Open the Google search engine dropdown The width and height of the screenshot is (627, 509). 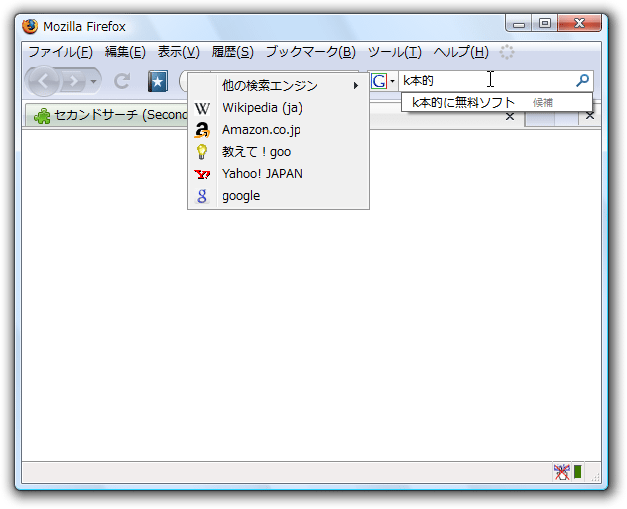click(x=383, y=81)
